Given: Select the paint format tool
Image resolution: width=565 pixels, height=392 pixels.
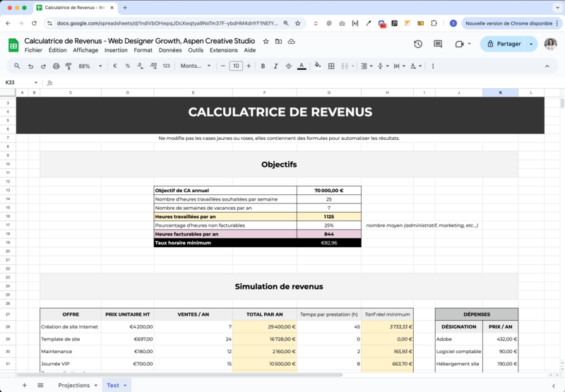Looking at the screenshot, I should tap(69, 66).
